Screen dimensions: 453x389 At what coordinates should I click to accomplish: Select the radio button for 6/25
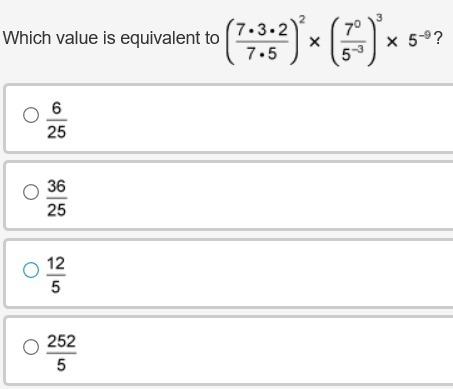[x=31, y=115]
